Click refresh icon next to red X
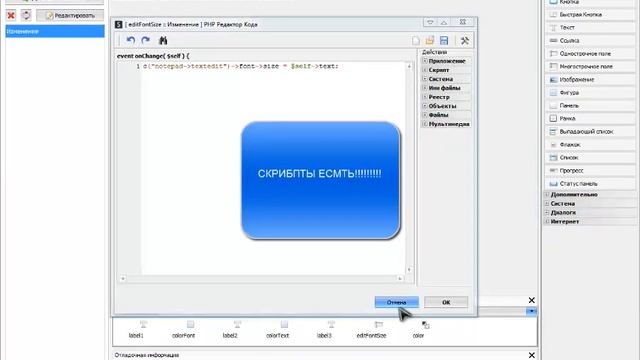The image size is (640, 360). (26, 16)
